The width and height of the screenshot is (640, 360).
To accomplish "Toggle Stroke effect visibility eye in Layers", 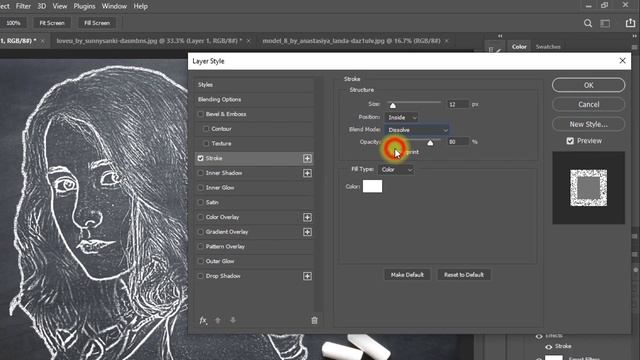I will [x=549, y=347].
